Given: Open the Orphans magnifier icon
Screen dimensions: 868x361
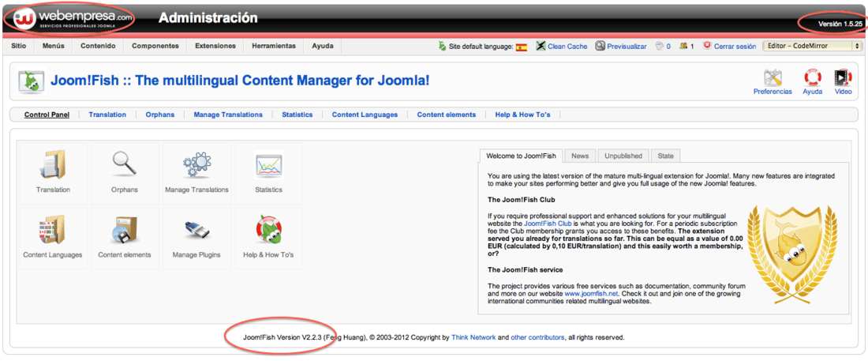Looking at the screenshot, I should pos(125,165).
